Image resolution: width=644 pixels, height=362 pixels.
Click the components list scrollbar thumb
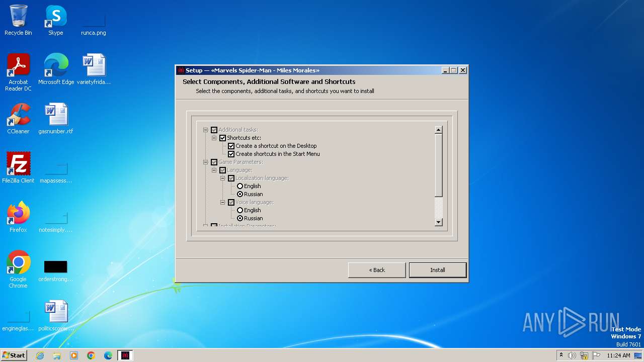pos(438,165)
